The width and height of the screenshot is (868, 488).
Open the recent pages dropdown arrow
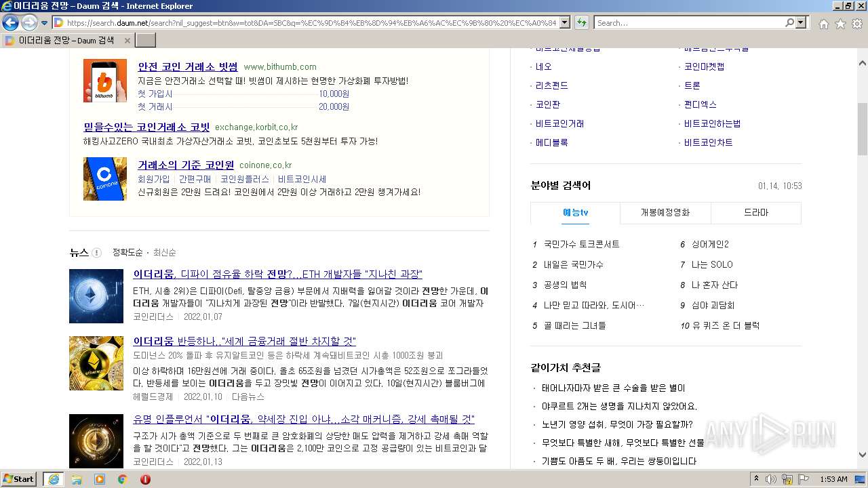click(x=45, y=23)
